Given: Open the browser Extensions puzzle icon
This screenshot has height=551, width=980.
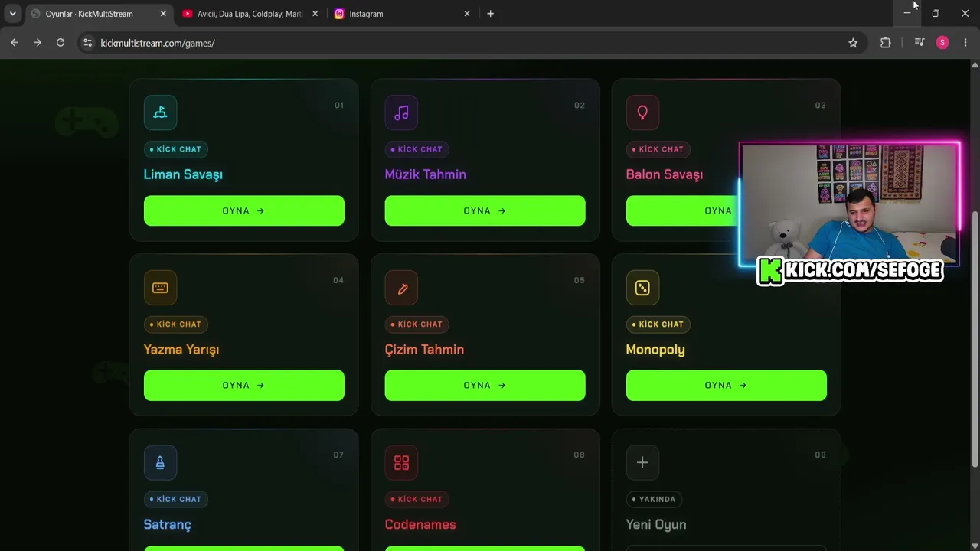Looking at the screenshot, I should [x=886, y=43].
